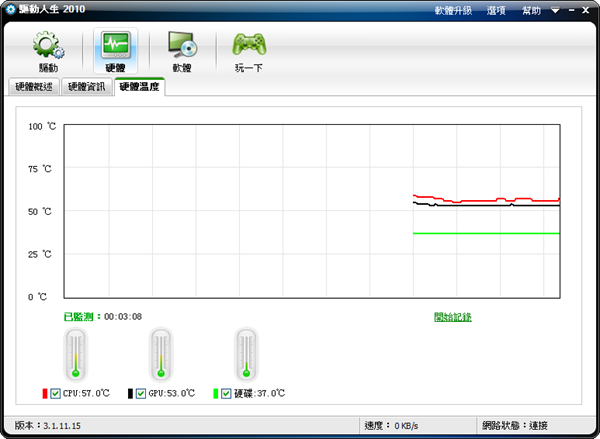The width and height of the screenshot is (600, 439).
Task: Click the app logo in title bar
Action: point(10,10)
